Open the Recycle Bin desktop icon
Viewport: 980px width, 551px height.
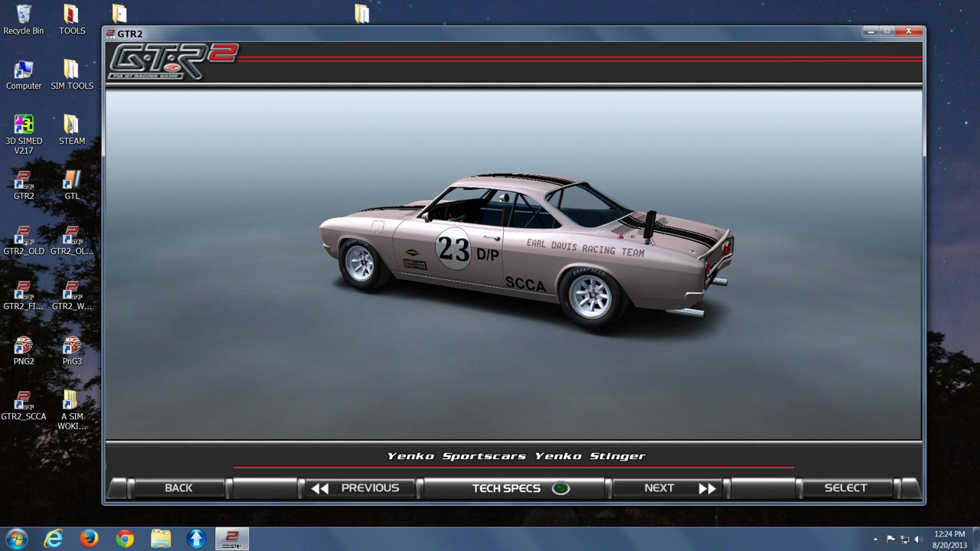(24, 20)
